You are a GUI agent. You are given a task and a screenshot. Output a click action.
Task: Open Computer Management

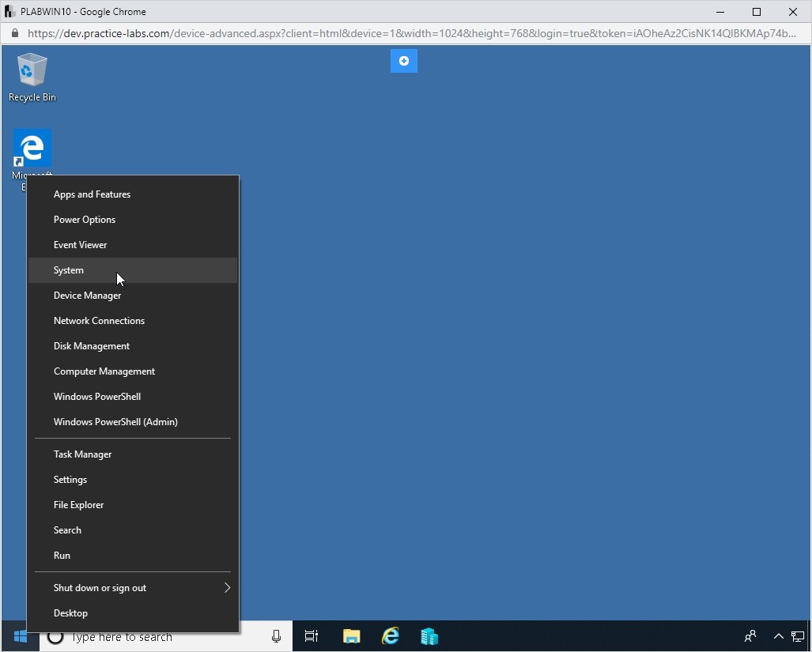tap(133, 372)
